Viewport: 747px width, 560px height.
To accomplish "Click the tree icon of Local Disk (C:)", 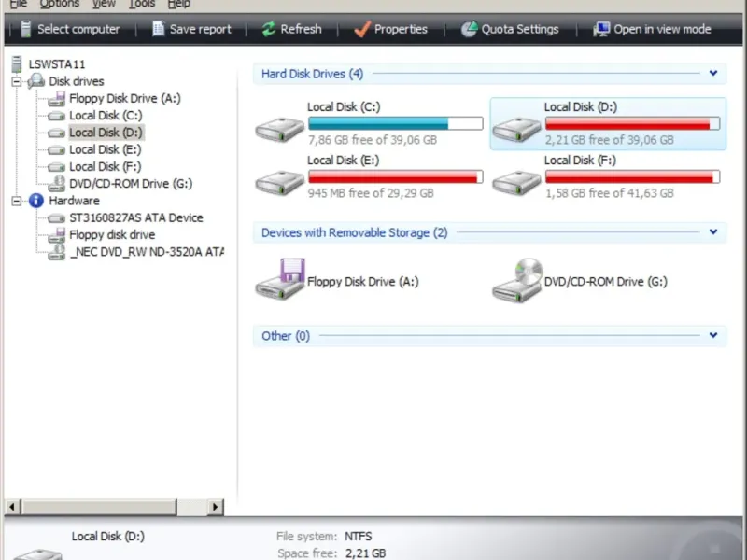I will click(x=57, y=116).
